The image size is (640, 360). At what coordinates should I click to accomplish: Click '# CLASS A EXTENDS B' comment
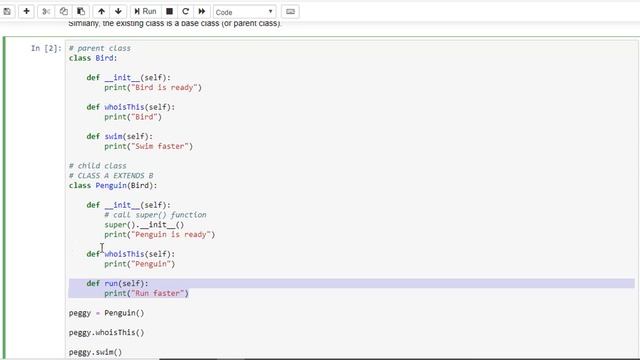[x=111, y=176]
